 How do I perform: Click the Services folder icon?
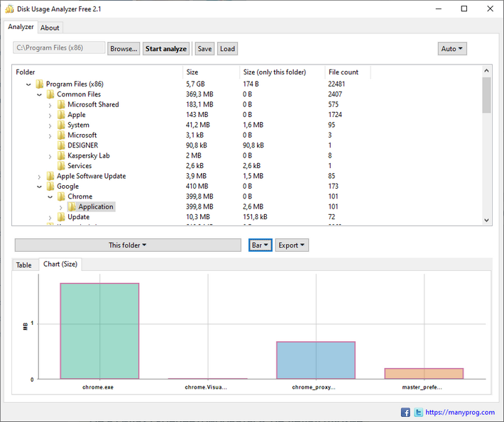(x=61, y=166)
